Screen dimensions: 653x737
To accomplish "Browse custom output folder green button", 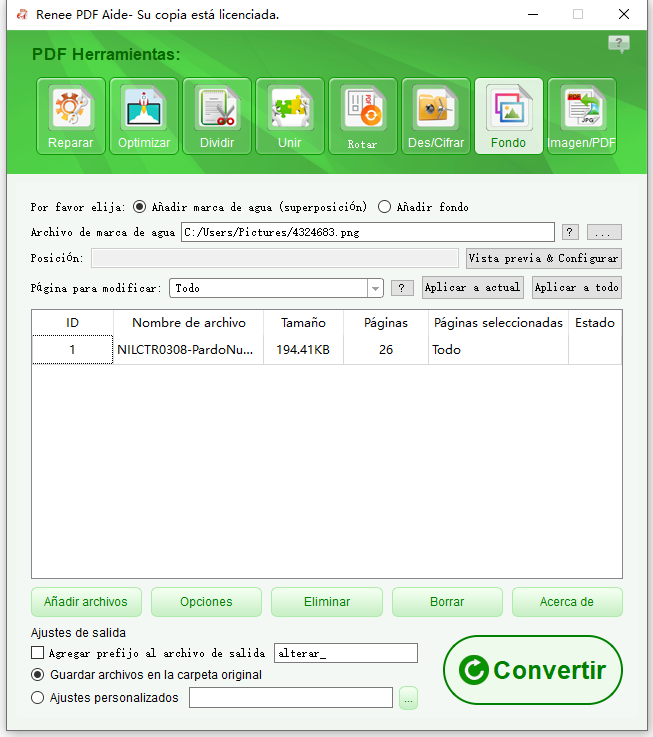I will (408, 698).
